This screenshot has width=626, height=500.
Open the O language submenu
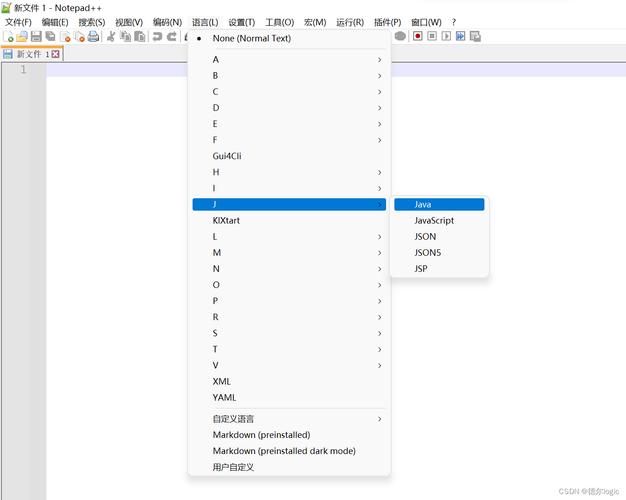coord(289,285)
